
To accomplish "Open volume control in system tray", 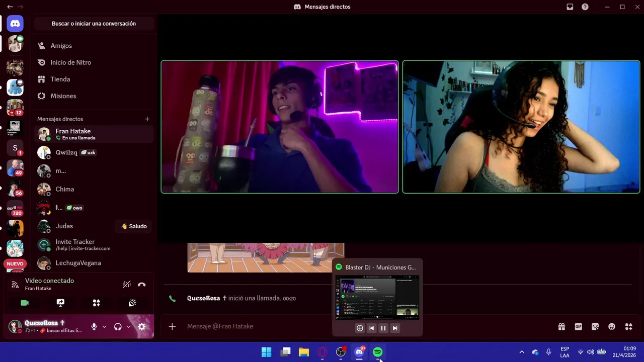I will [591, 352].
